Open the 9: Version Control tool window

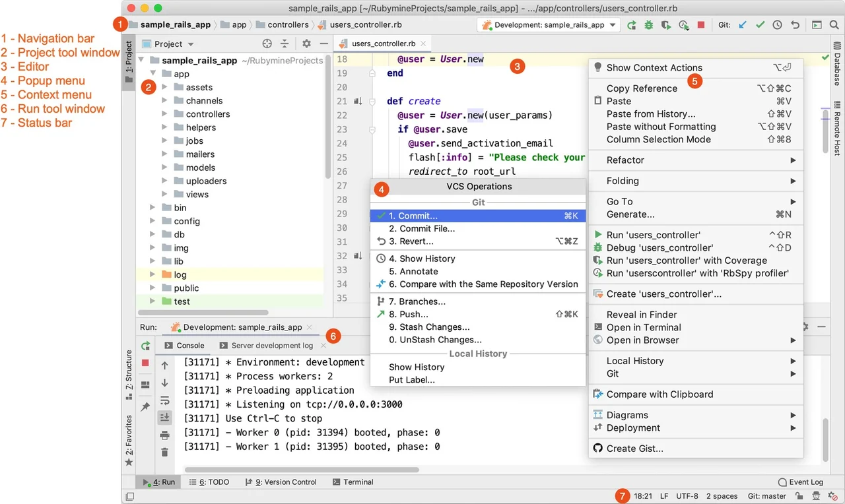pos(281,482)
